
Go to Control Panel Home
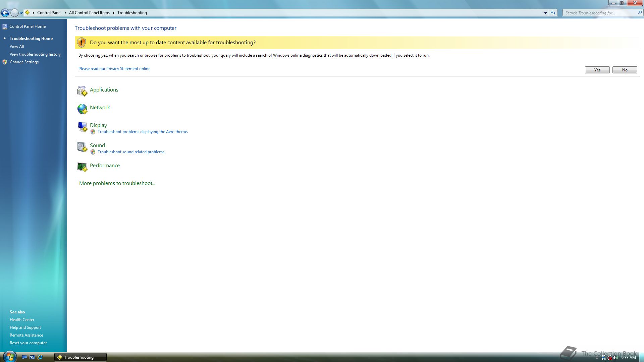tap(28, 26)
